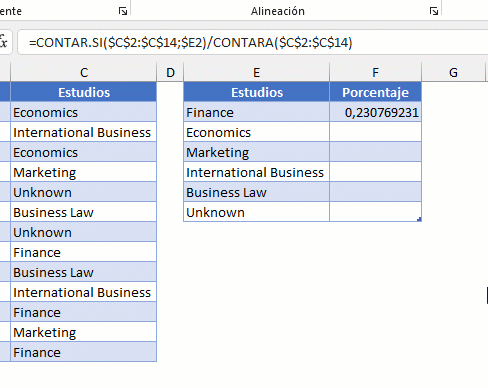
Task: Click the Estudios header in column C
Action: [x=84, y=92]
